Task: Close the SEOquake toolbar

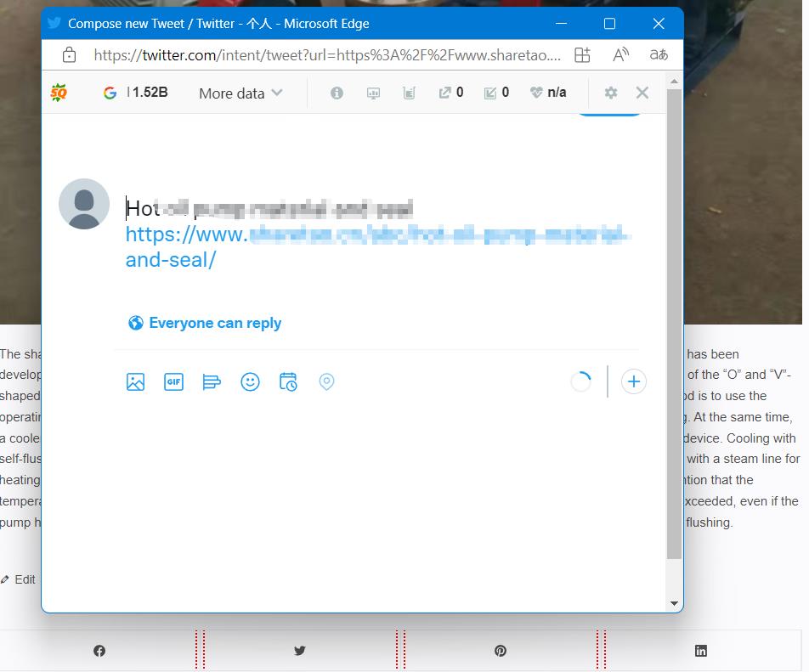Action: (642, 93)
